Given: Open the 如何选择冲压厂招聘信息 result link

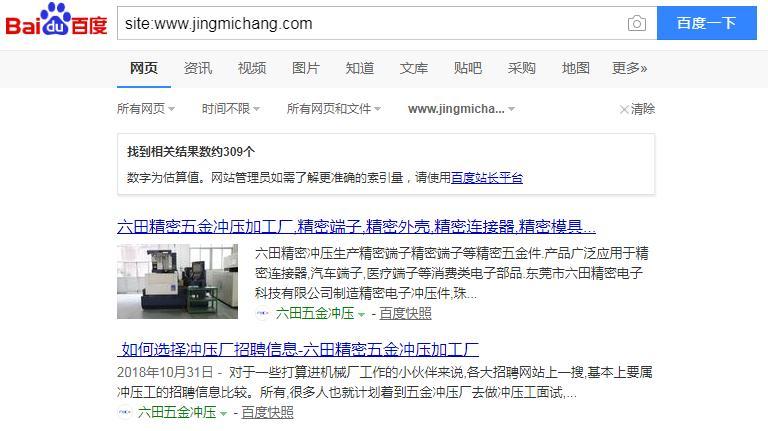Looking at the screenshot, I should pyautogui.click(x=298, y=349).
